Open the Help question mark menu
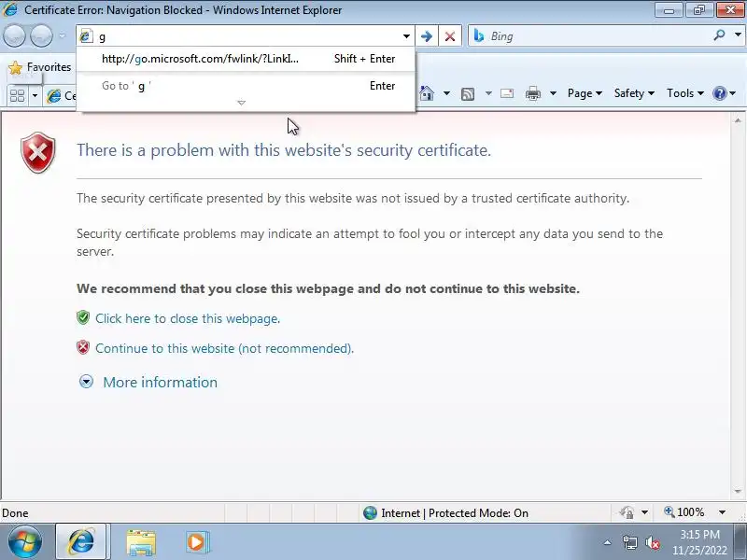This screenshot has width=747, height=560. click(x=725, y=93)
